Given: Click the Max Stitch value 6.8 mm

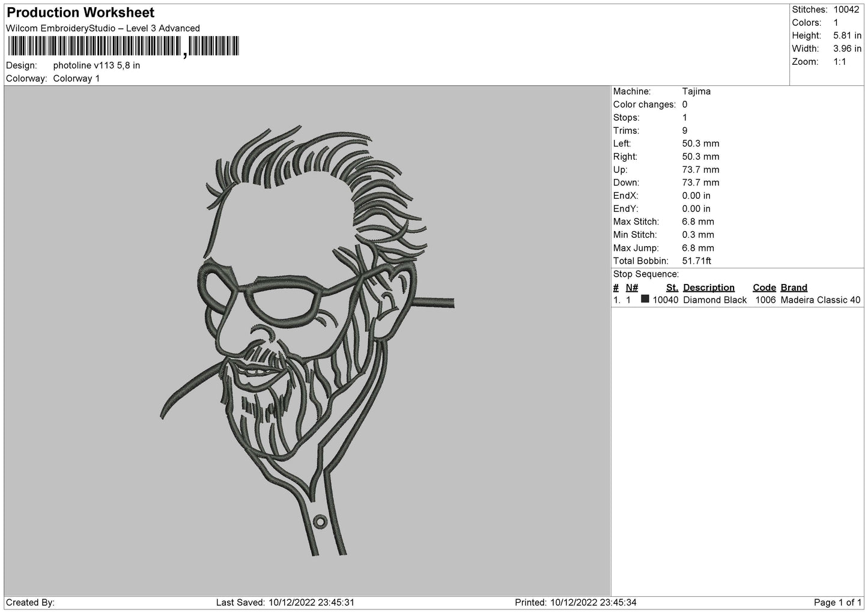Looking at the screenshot, I should click(x=698, y=222).
